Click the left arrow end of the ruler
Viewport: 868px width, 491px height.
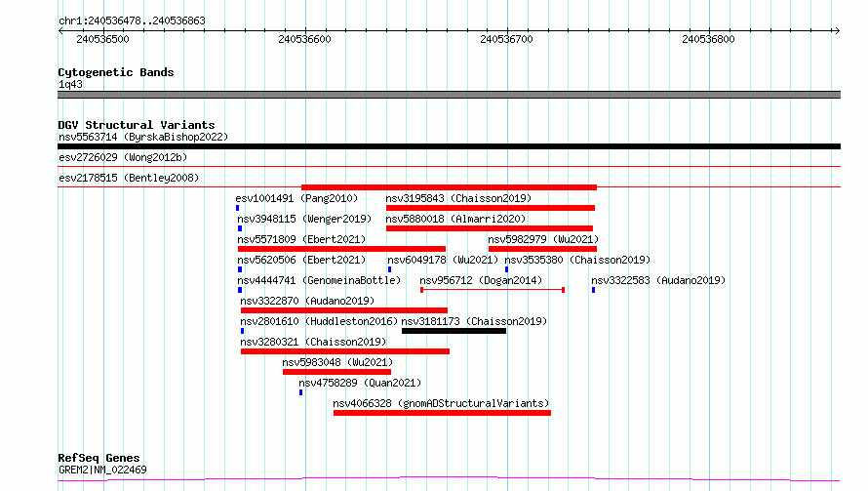(60, 30)
